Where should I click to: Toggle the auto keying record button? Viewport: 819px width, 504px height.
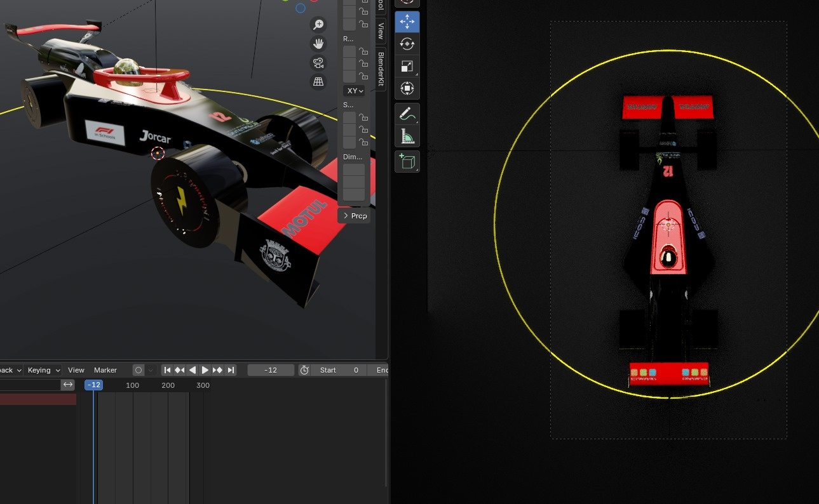coord(138,370)
